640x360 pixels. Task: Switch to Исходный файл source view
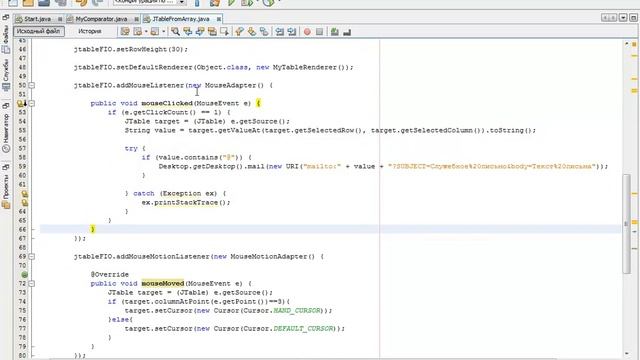39,31
